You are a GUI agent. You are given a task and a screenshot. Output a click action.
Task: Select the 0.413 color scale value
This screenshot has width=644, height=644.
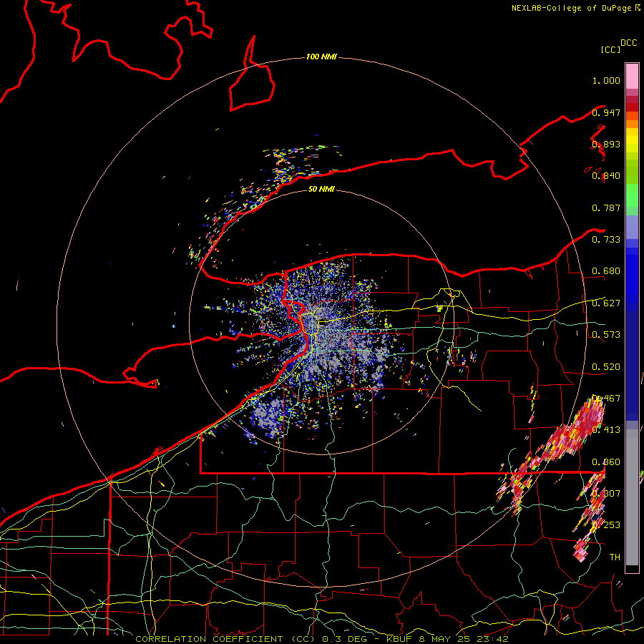[606, 430]
